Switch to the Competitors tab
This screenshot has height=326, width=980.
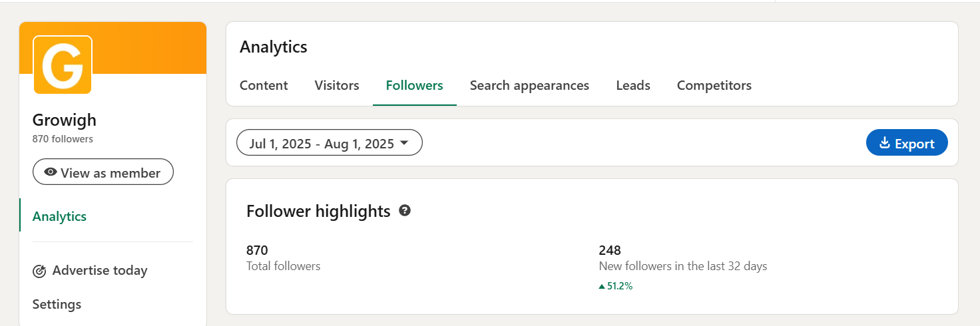tap(714, 85)
